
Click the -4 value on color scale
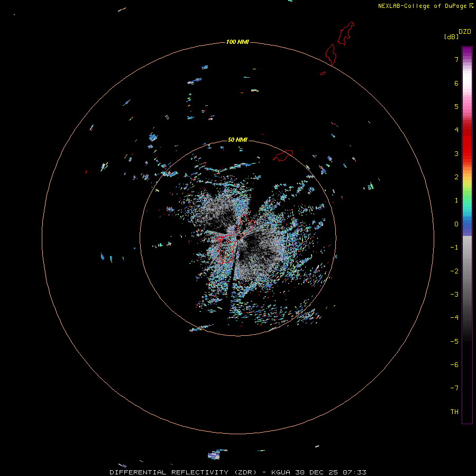point(454,317)
